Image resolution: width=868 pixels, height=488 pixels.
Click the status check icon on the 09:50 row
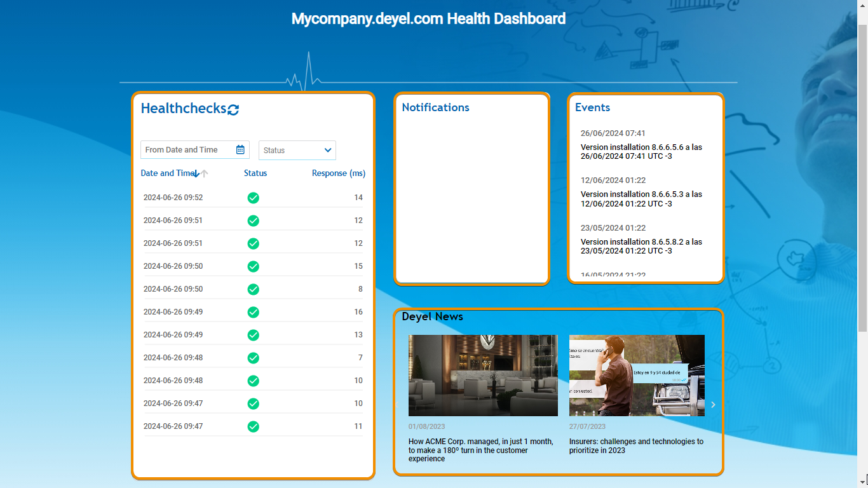[x=253, y=266]
